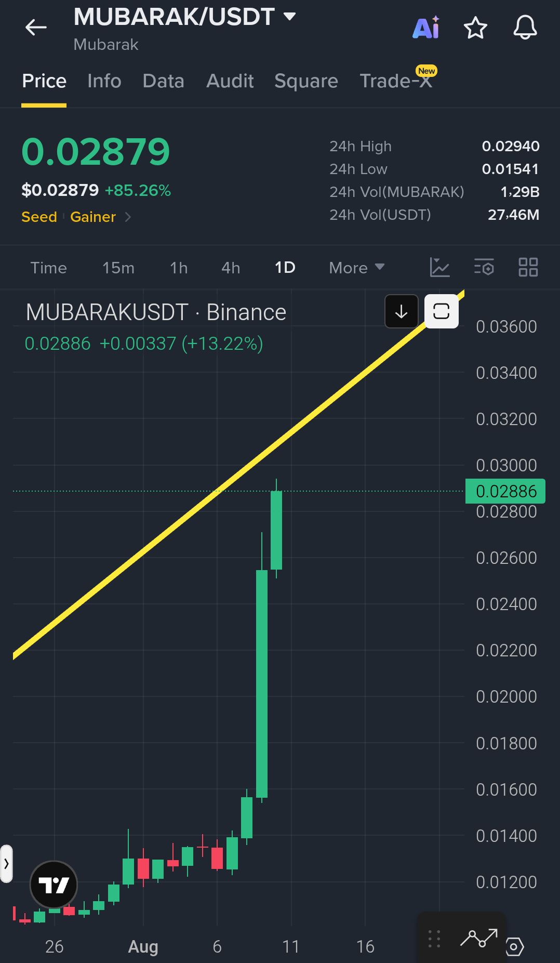Set a price alert bell
Image resolution: width=560 pixels, height=963 pixels.
tap(525, 28)
